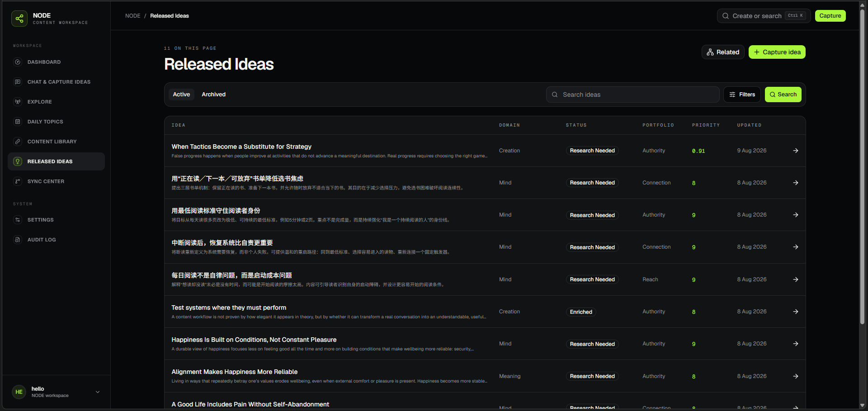Screen dimensions: 868x411
Task: Open Sync Center in sidebar
Action: tap(56, 181)
